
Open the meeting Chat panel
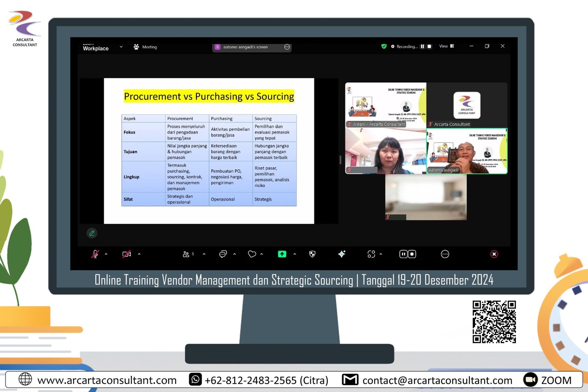pos(223,254)
